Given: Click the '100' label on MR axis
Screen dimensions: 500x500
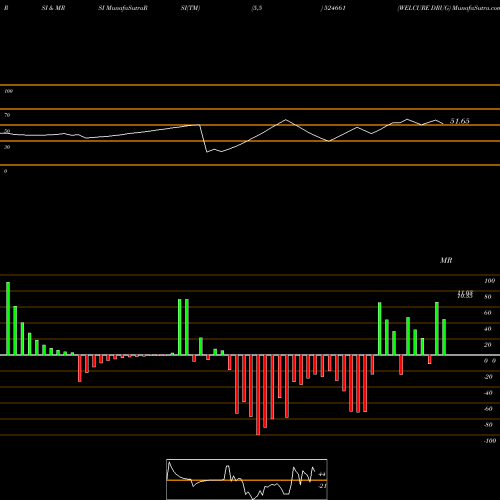Looking at the screenshot, I should (x=489, y=281).
